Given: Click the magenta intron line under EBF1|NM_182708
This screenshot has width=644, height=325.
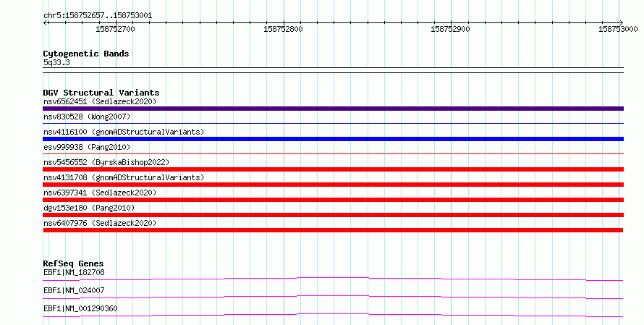Looking at the screenshot, I should pos(333,279).
